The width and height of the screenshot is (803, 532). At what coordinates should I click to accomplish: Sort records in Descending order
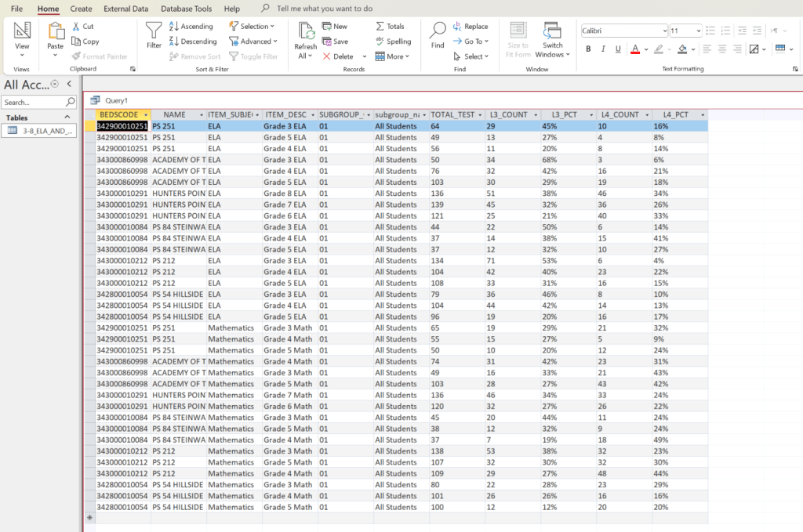point(194,41)
